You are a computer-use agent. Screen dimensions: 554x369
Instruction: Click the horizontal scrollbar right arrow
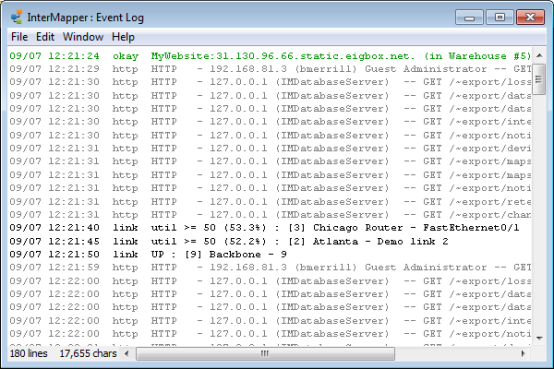click(x=523, y=353)
